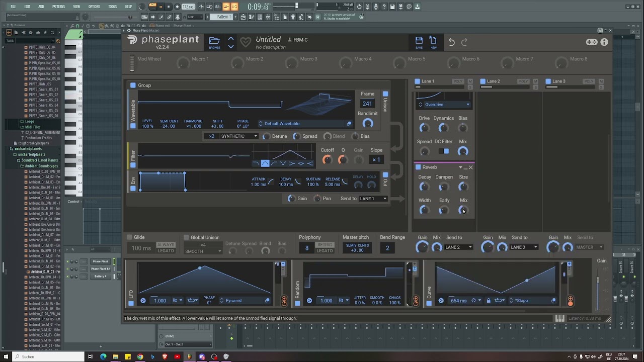Click FL Studio stop transport button
The width and height of the screenshot is (644, 362).
tap(169, 7)
